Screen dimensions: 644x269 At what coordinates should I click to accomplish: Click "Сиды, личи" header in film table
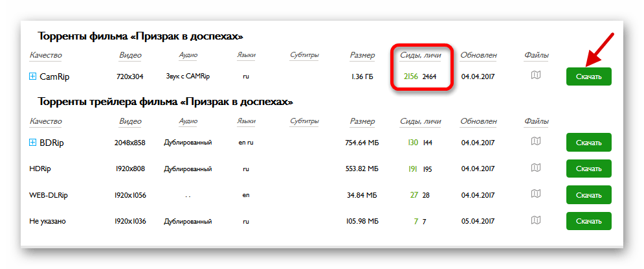pos(421,55)
